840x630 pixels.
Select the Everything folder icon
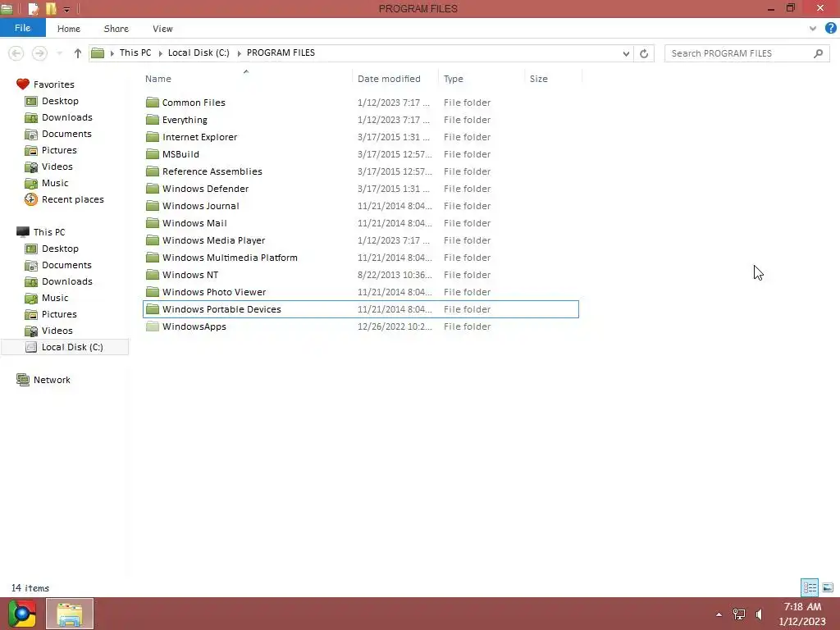(x=153, y=120)
